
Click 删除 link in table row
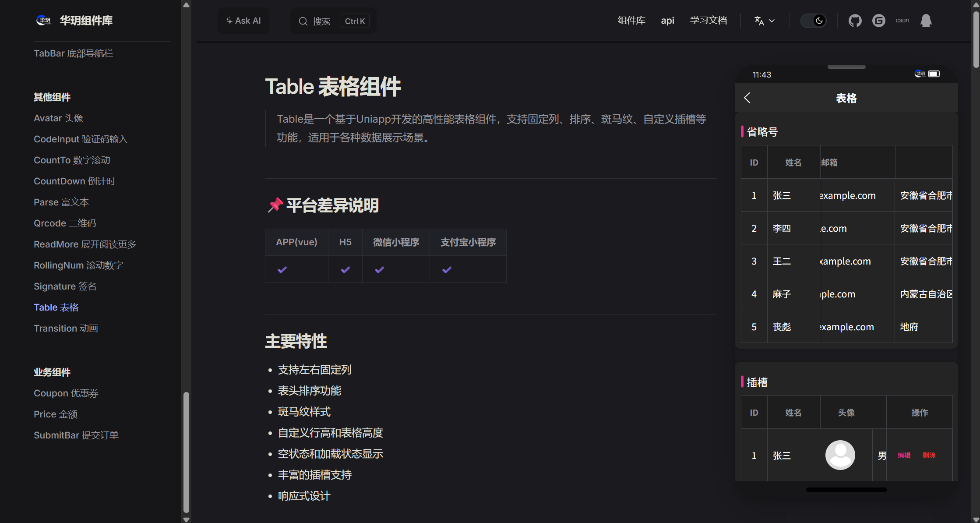[929, 455]
